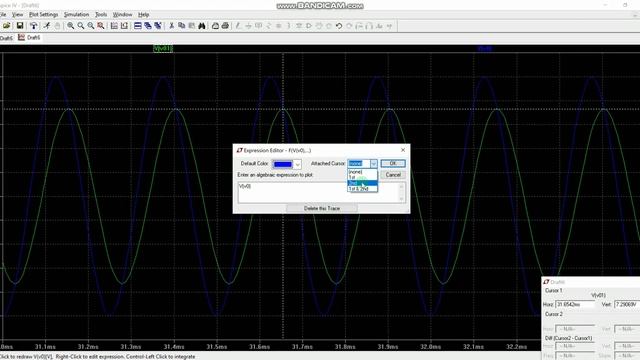640x360 pixels.
Task: Tile windows using the tile toolbar icon
Action: click(x=138, y=26)
